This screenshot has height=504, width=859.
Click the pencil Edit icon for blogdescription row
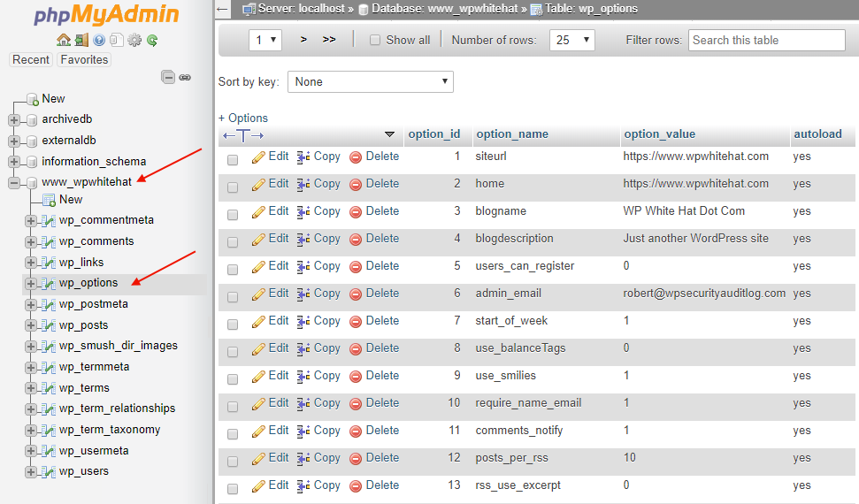[x=258, y=240]
